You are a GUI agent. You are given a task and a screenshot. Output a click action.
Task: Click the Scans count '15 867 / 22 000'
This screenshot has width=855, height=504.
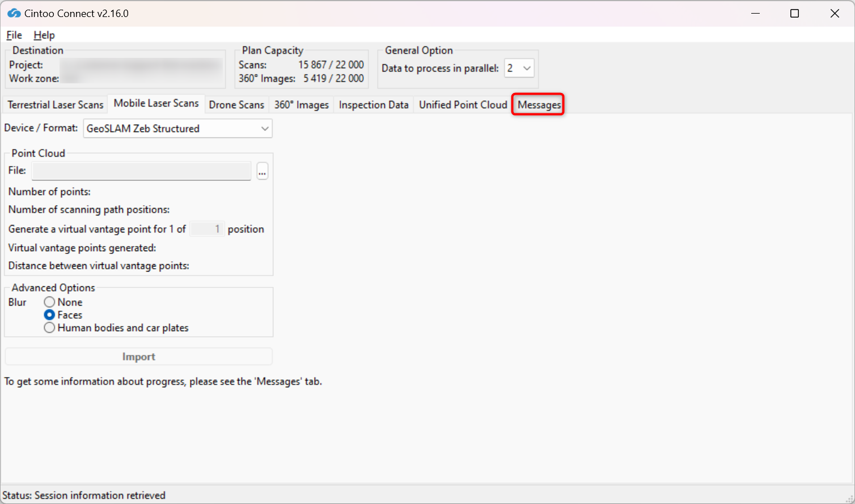[331, 65]
